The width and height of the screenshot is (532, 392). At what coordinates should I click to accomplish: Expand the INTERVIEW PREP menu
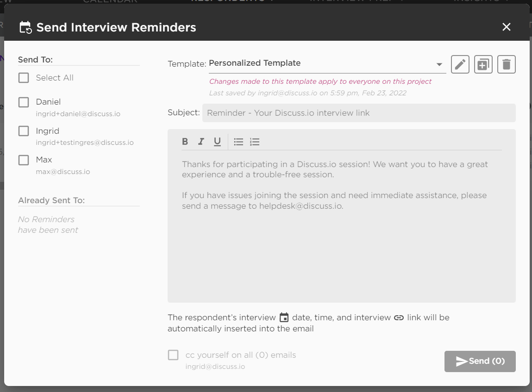click(x=354, y=1)
